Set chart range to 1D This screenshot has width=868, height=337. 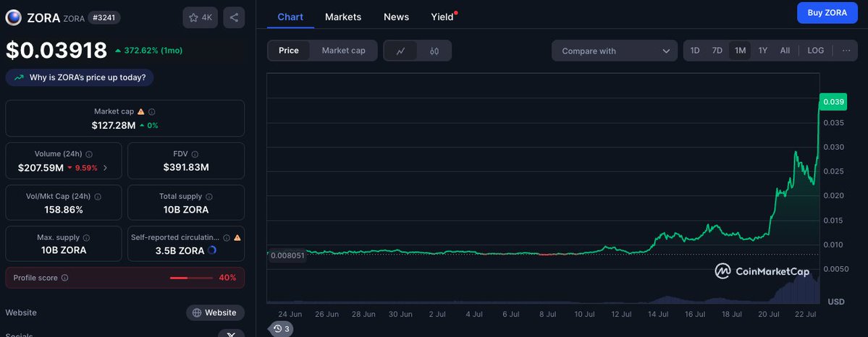[695, 51]
